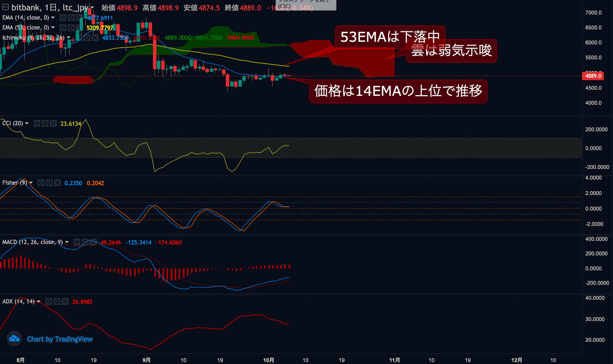The height and width of the screenshot is (364, 613).
Task: Expand MACD (12, 26, close, 9) dropdown
Action: (x=67, y=242)
